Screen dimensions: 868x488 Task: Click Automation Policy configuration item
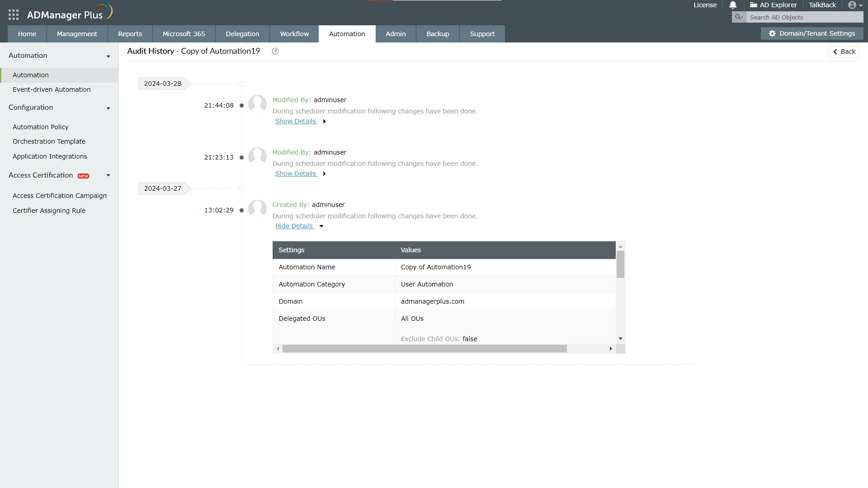point(41,127)
